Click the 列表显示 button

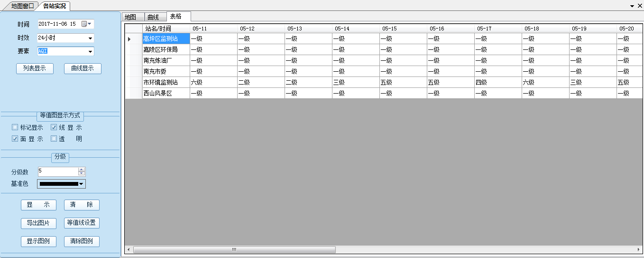point(35,68)
